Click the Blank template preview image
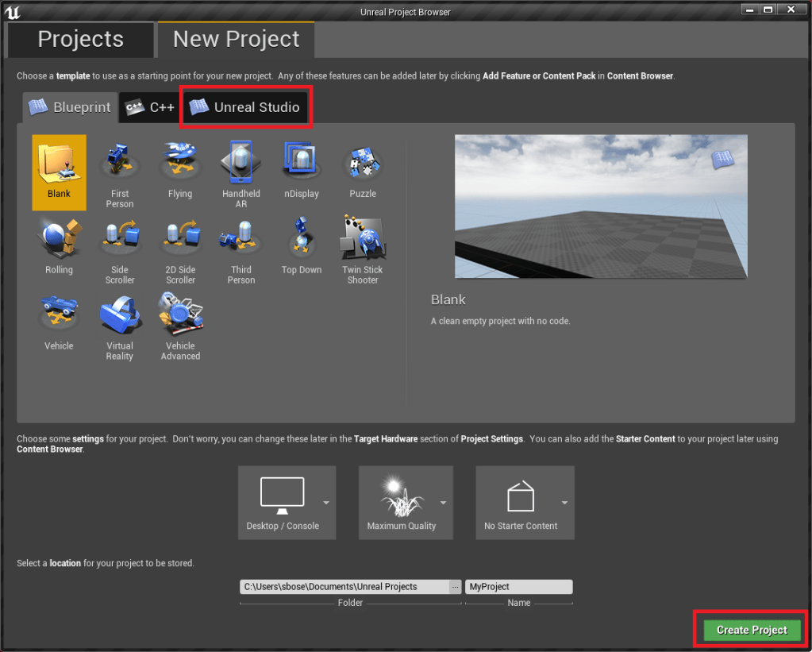Image resolution: width=812 pixels, height=652 pixels. pos(601,206)
